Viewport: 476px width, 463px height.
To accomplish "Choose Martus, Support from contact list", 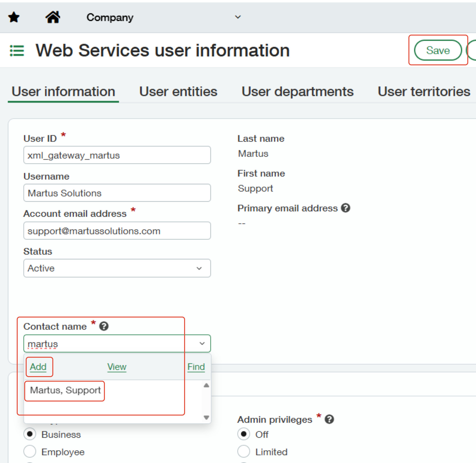I will 65,390.
